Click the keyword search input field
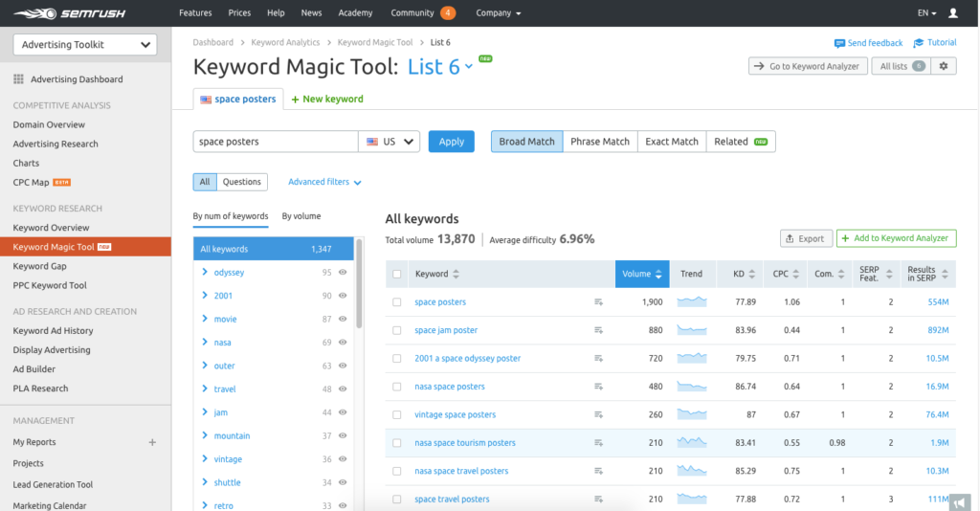This screenshot has width=980, height=511. pyautogui.click(x=276, y=142)
